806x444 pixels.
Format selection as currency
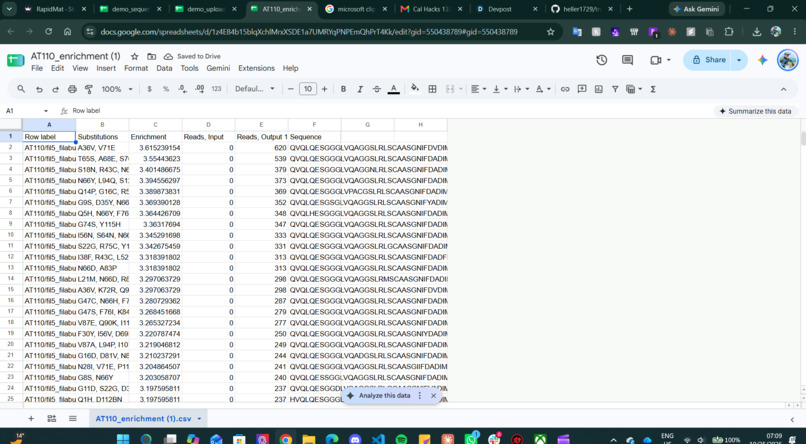pyautogui.click(x=150, y=89)
